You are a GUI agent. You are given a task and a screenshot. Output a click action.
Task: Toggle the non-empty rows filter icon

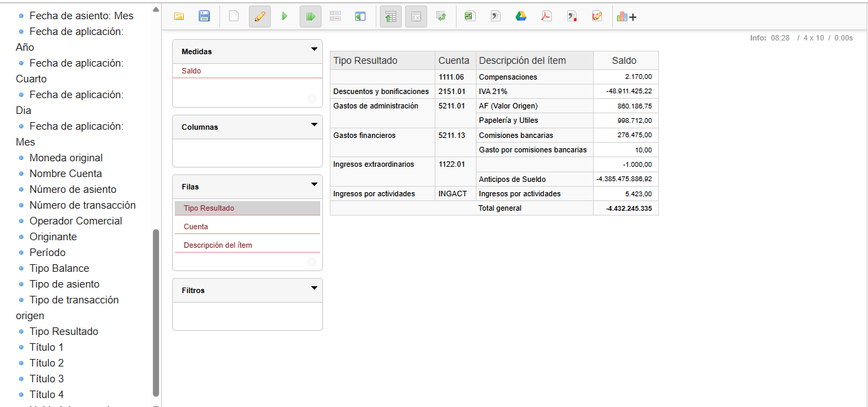click(416, 16)
